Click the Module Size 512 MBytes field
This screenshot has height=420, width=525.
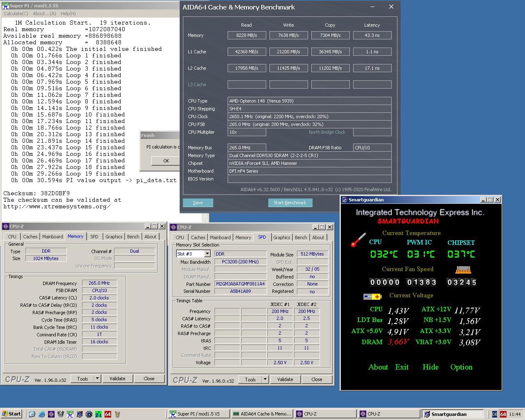pos(313,254)
